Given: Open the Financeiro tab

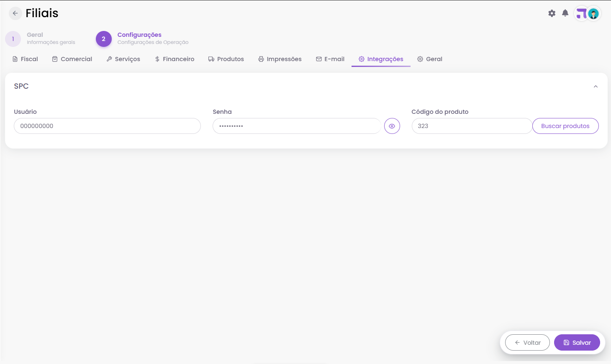Looking at the screenshot, I should (x=175, y=59).
